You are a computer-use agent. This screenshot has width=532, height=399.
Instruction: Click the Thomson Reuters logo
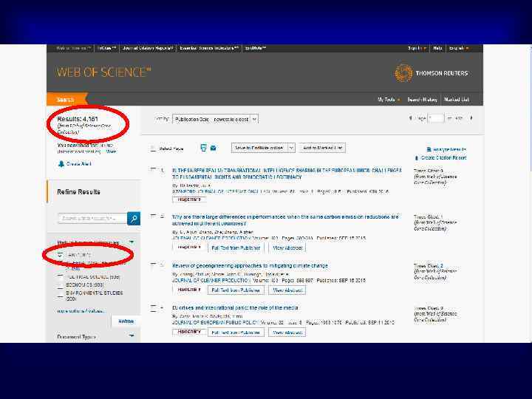432,73
